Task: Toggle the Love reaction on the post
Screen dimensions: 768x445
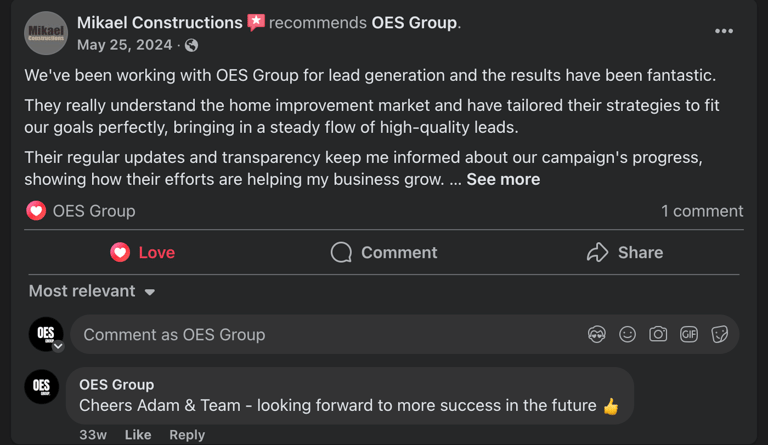Action: (142, 253)
